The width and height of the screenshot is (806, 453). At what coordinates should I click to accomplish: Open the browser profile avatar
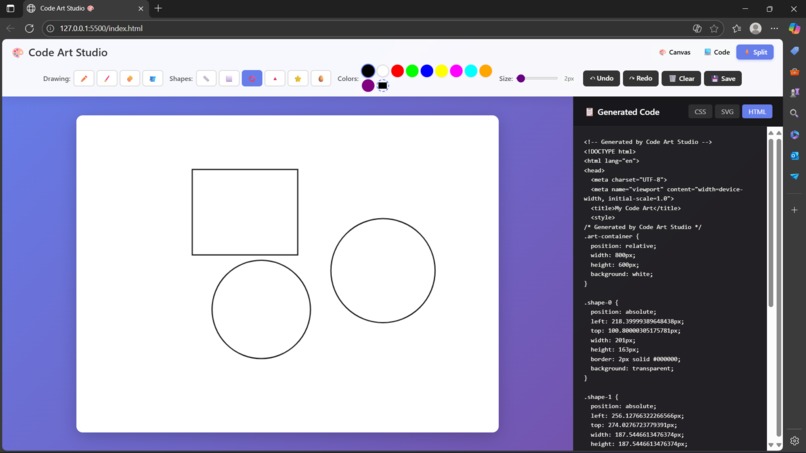pyautogui.click(x=755, y=28)
